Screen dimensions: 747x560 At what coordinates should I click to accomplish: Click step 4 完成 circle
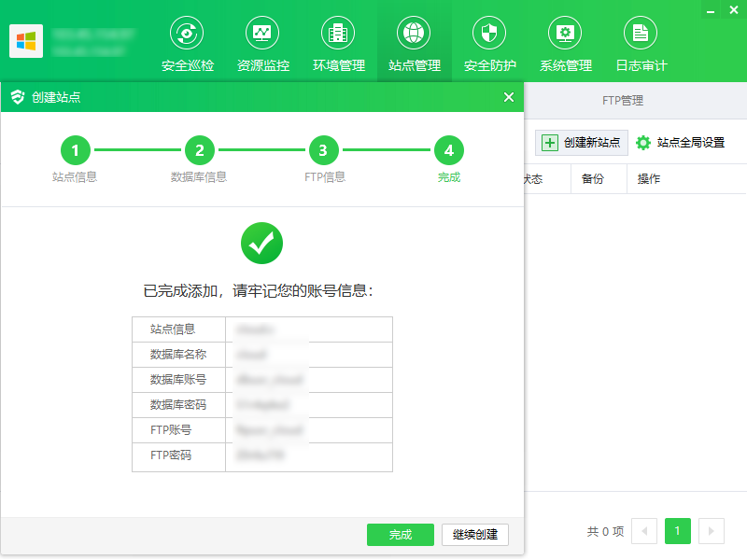coord(449,150)
